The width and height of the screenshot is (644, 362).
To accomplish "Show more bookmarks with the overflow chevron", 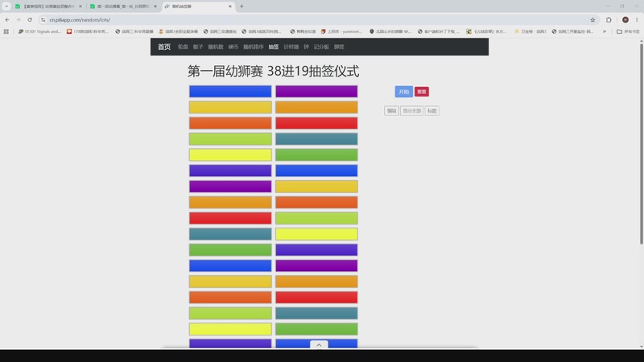I will coord(605,31).
